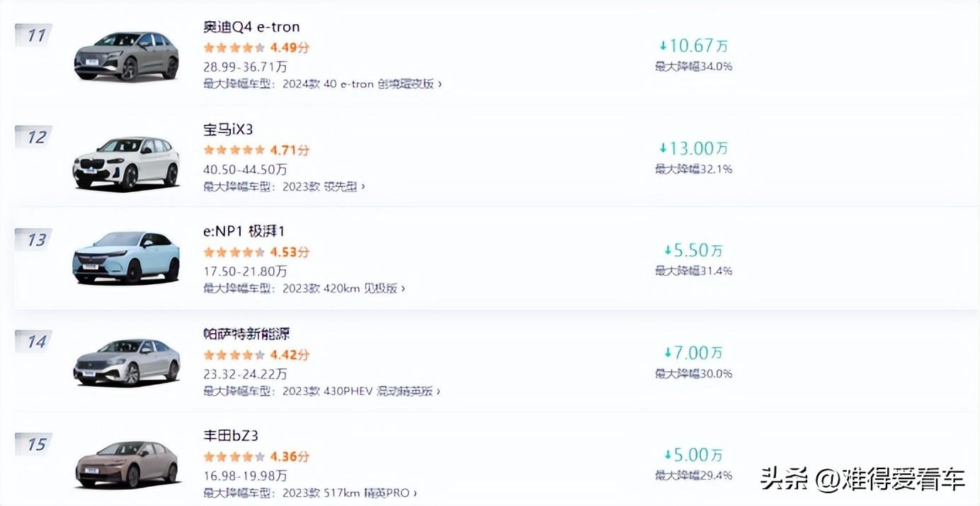Expand the 2023款 430PHEV model link

(x=360, y=390)
